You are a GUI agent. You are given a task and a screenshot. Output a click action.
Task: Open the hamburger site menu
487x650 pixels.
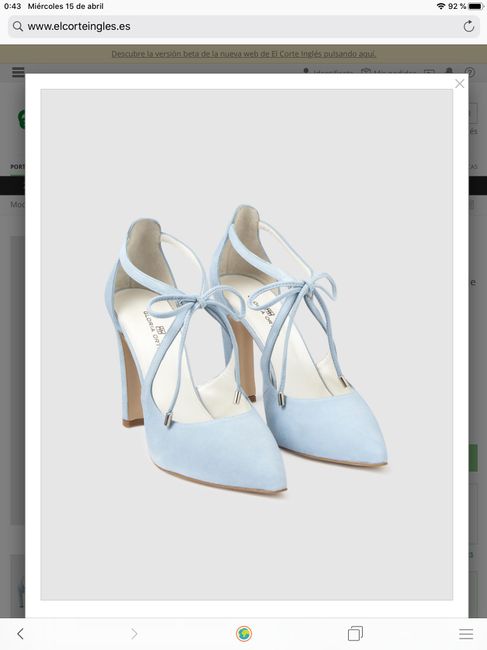pyautogui.click(x=18, y=72)
